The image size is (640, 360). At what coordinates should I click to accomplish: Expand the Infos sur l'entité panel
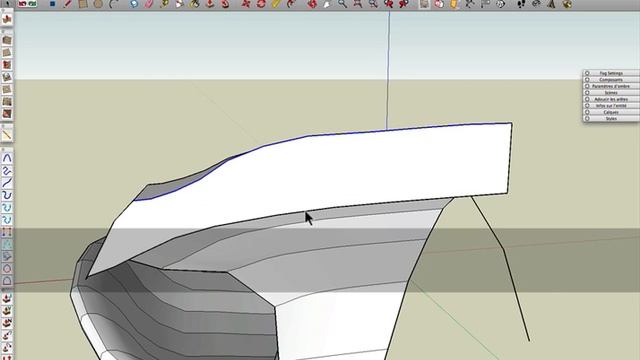tap(611, 106)
